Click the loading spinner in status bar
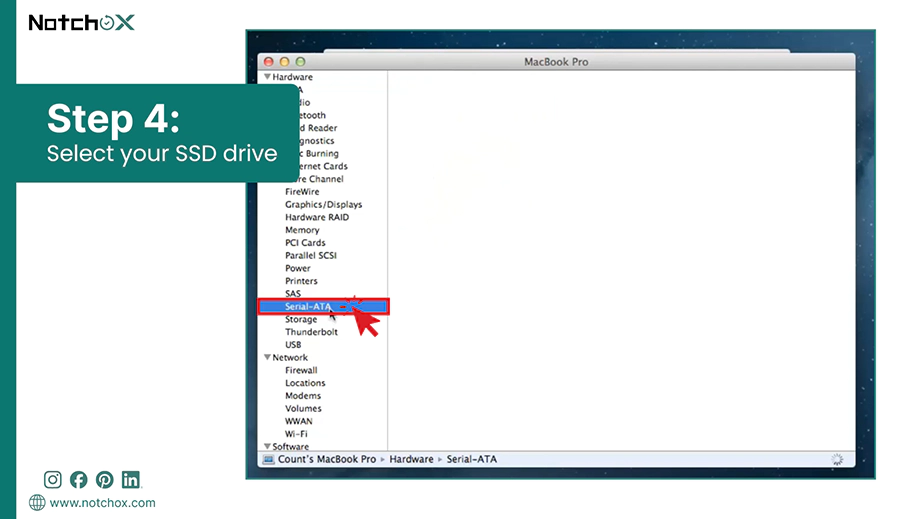 pos(837,460)
